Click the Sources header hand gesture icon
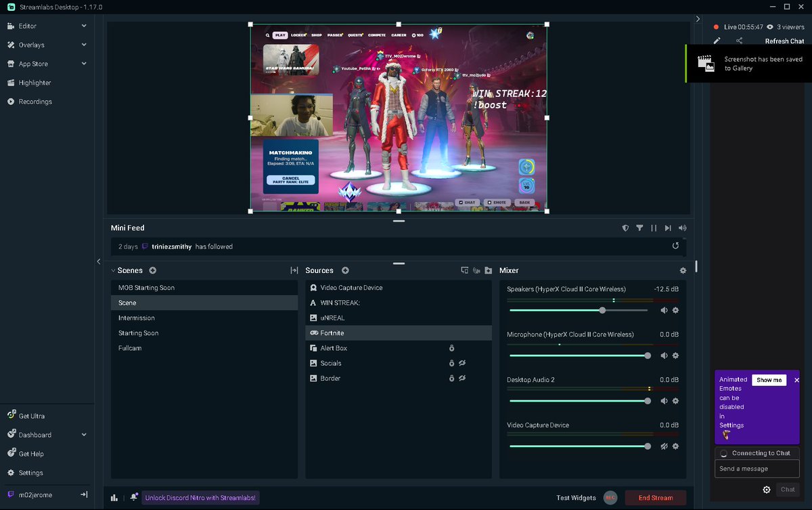This screenshot has width=812, height=510. pos(476,270)
